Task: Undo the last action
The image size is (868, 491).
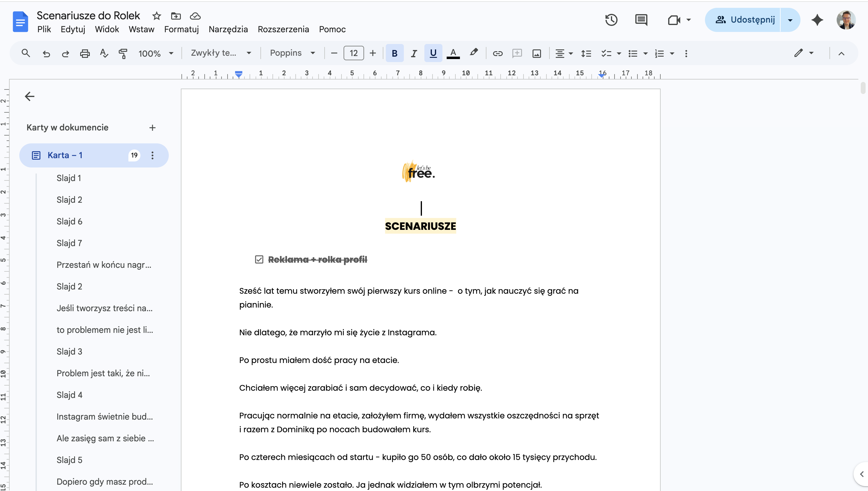Action: coord(46,53)
